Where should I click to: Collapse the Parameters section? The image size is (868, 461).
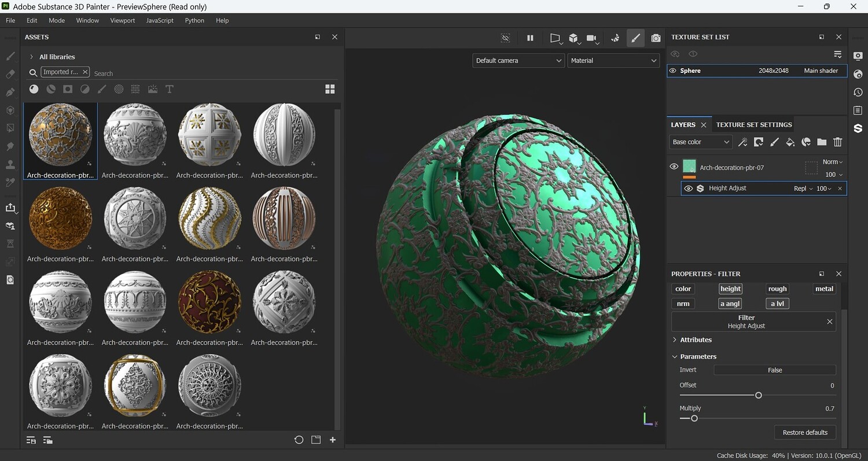click(x=675, y=356)
